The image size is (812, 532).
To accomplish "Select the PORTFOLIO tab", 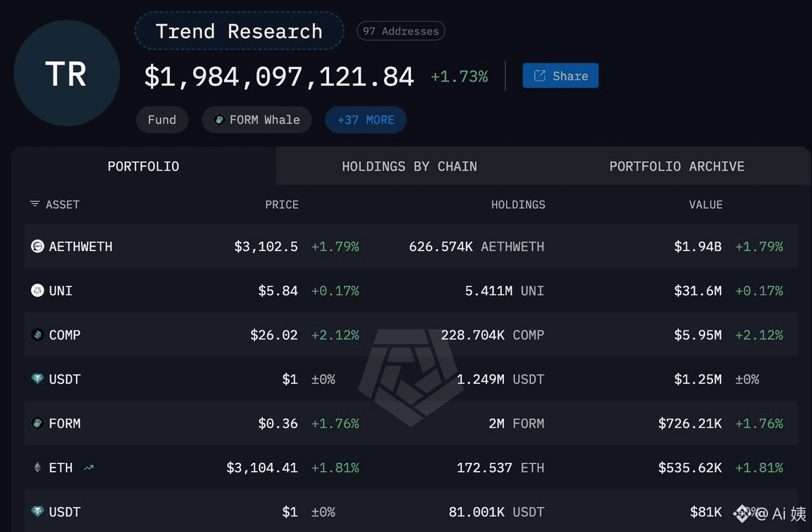I will [x=143, y=166].
